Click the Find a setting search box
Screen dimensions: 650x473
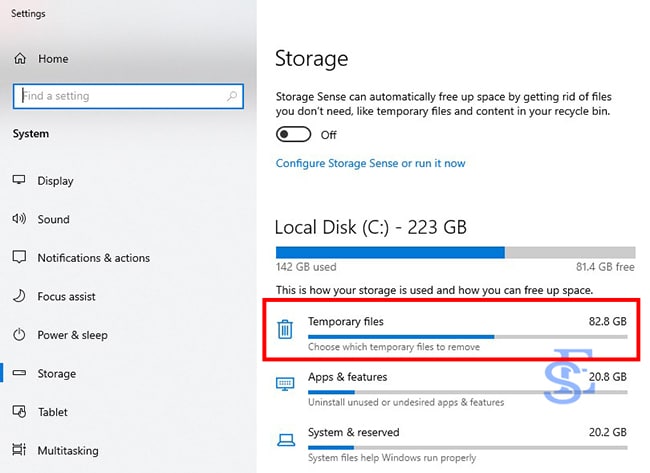pos(120,96)
